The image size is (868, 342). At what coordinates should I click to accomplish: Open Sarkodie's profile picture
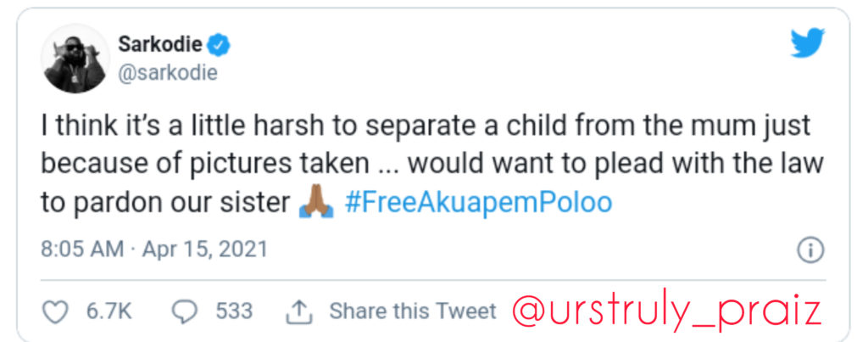pyautogui.click(x=75, y=58)
